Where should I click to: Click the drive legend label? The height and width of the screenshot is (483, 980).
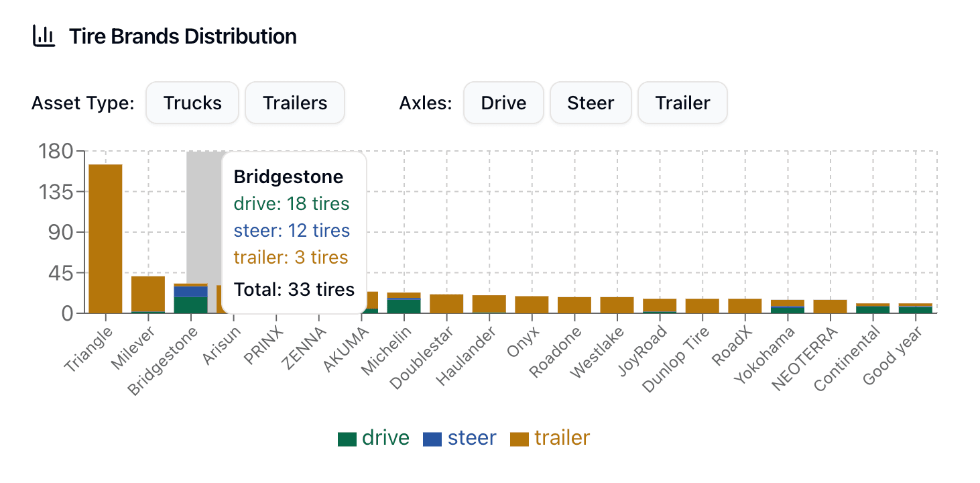[385, 438]
